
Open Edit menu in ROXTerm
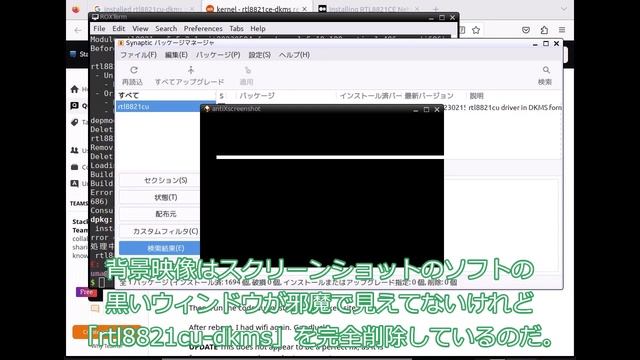118,29
